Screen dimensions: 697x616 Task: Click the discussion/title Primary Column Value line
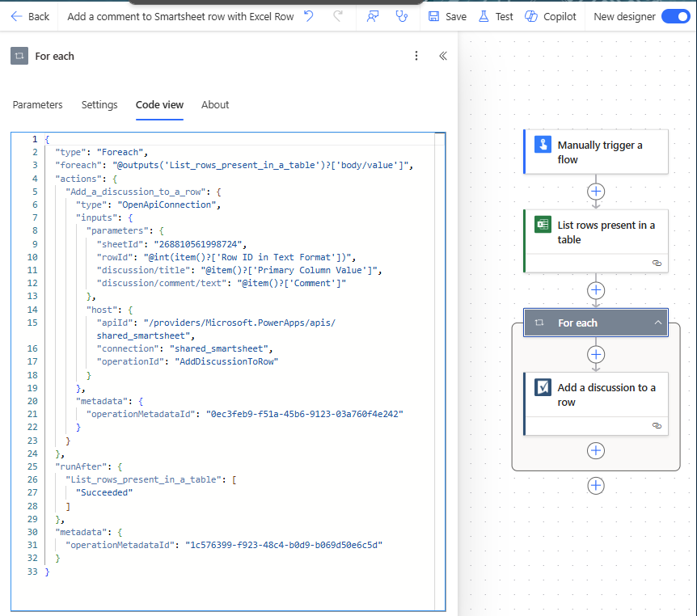pyautogui.click(x=239, y=270)
